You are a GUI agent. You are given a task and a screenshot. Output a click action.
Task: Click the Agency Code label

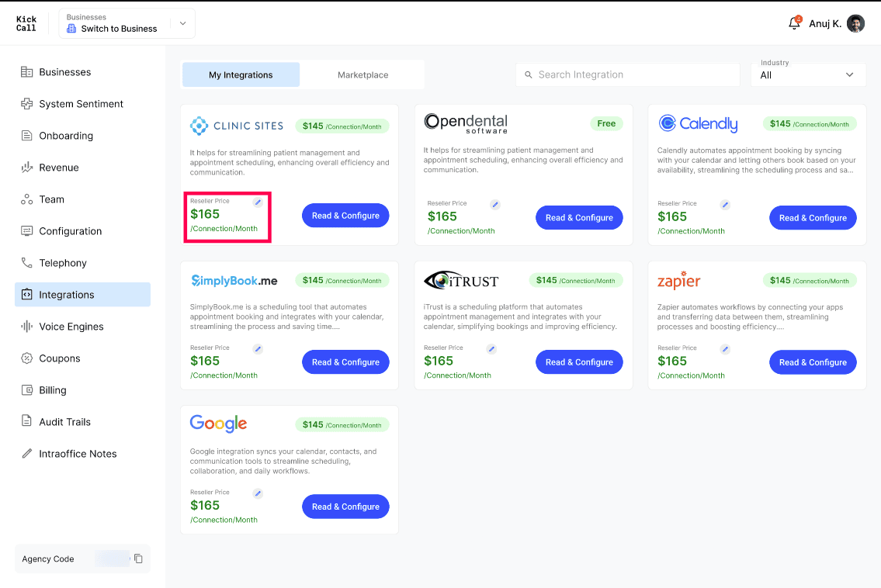pos(48,559)
